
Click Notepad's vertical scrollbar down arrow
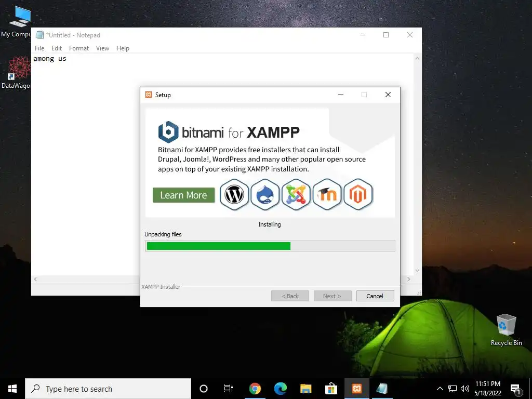(x=417, y=271)
